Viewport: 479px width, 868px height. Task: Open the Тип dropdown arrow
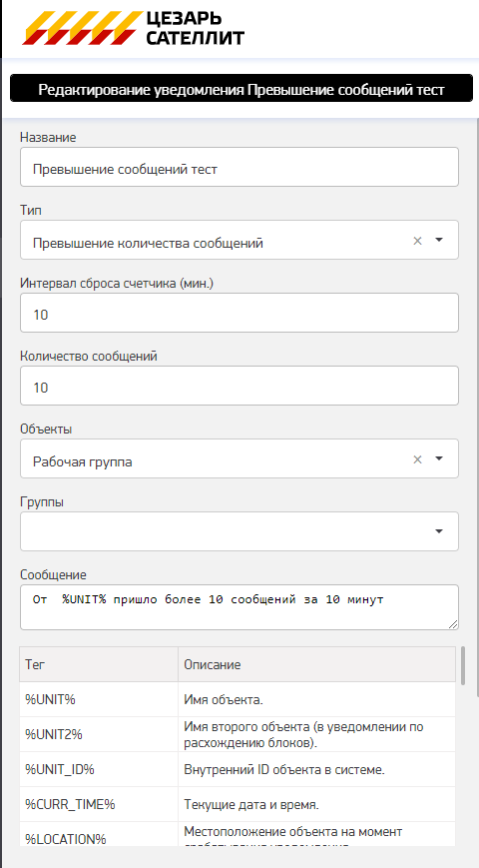(439, 241)
